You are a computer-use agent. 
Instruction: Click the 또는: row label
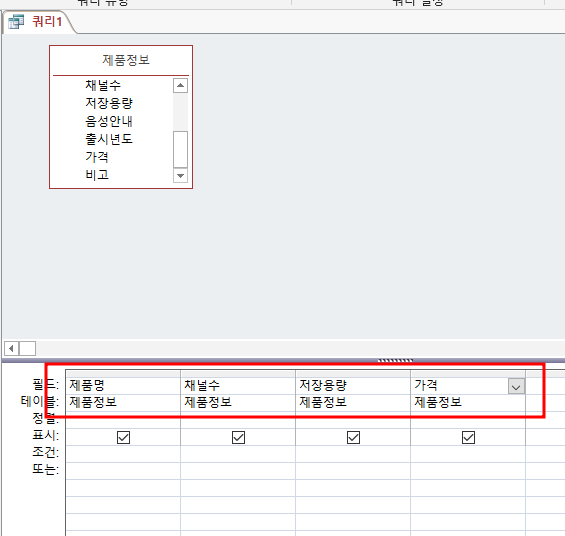coord(45,469)
